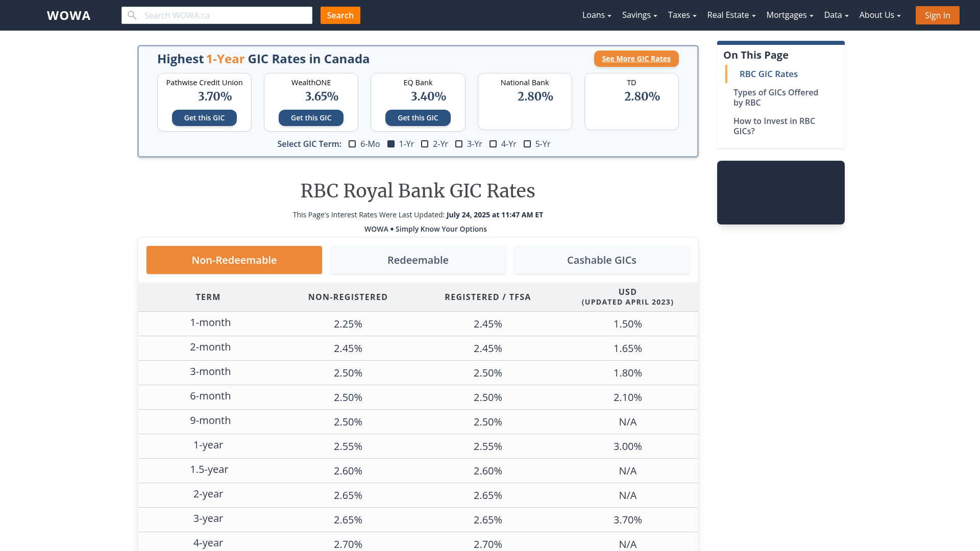Click the 3-year term row label
Viewport: 980px width, 551px height.
208,518
